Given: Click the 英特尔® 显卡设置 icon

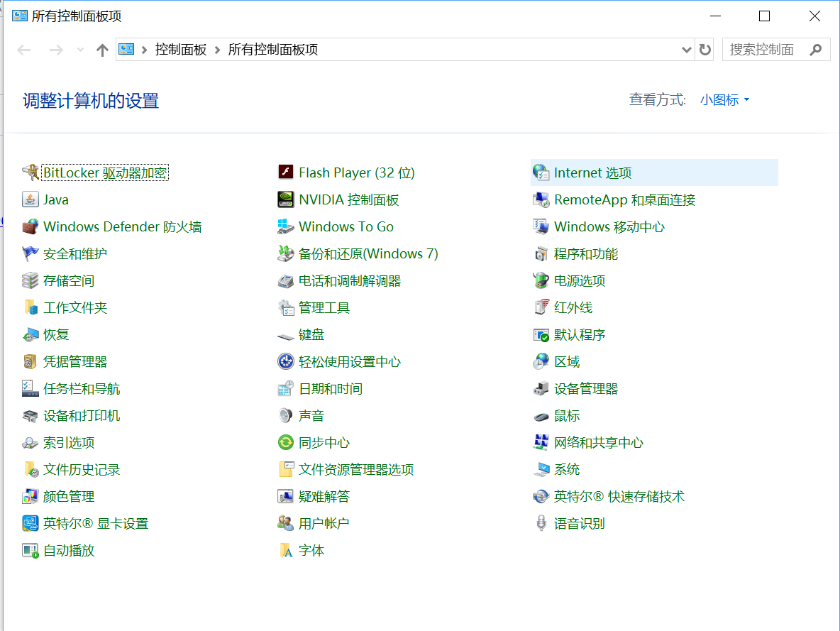Looking at the screenshot, I should click(30, 523).
